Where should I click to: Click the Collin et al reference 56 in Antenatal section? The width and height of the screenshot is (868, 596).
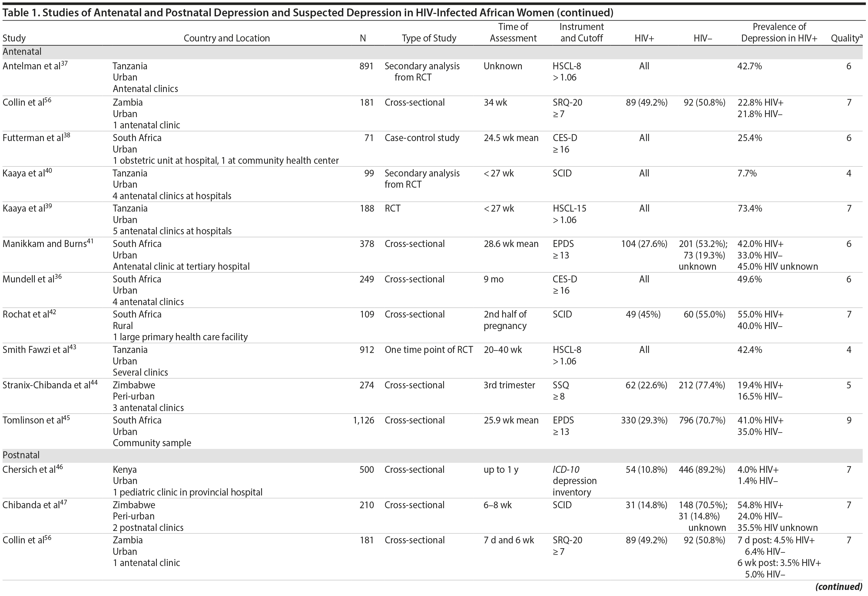tap(48, 100)
